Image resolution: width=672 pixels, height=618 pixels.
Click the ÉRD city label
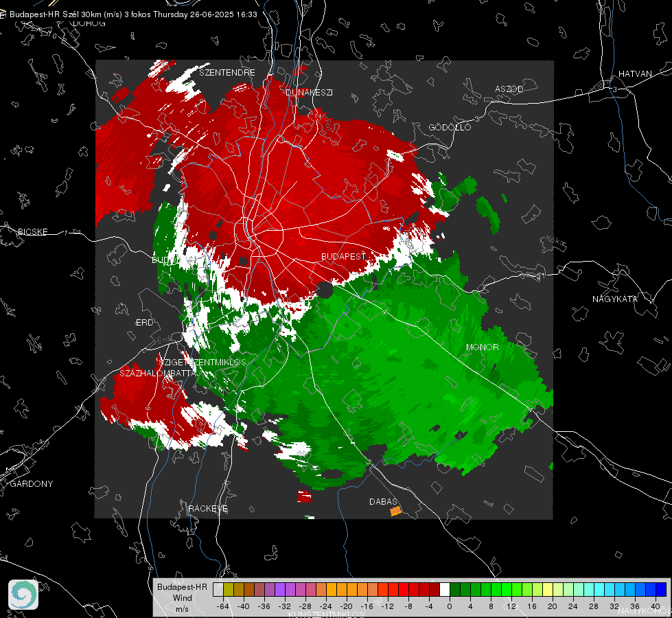click(x=144, y=323)
